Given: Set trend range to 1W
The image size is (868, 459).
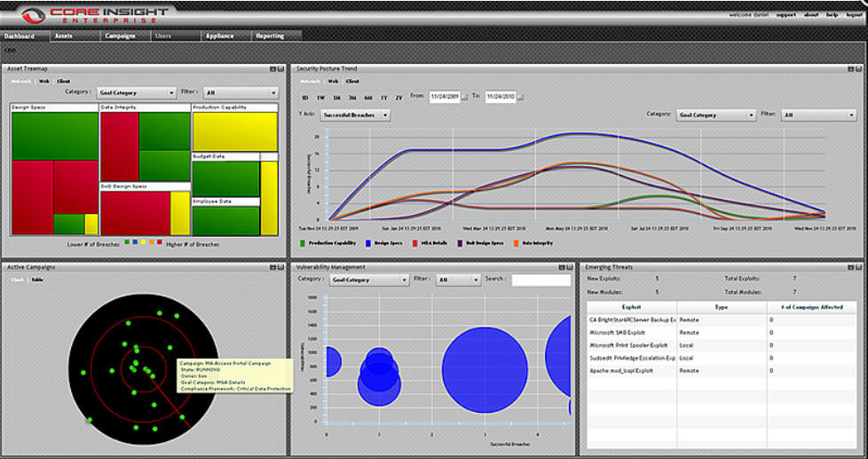Looking at the screenshot, I should point(320,98).
